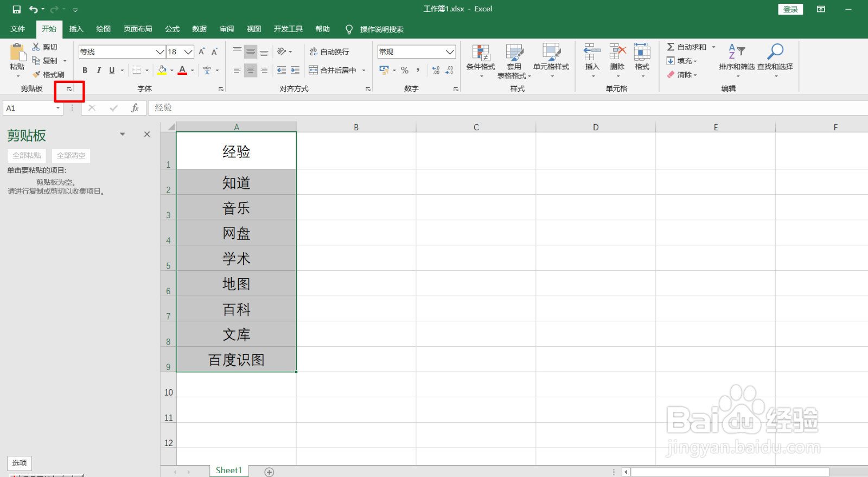Viewport: 868px width, 477px height.
Task: Switch to the Insert (插入) tab
Action: (76, 29)
